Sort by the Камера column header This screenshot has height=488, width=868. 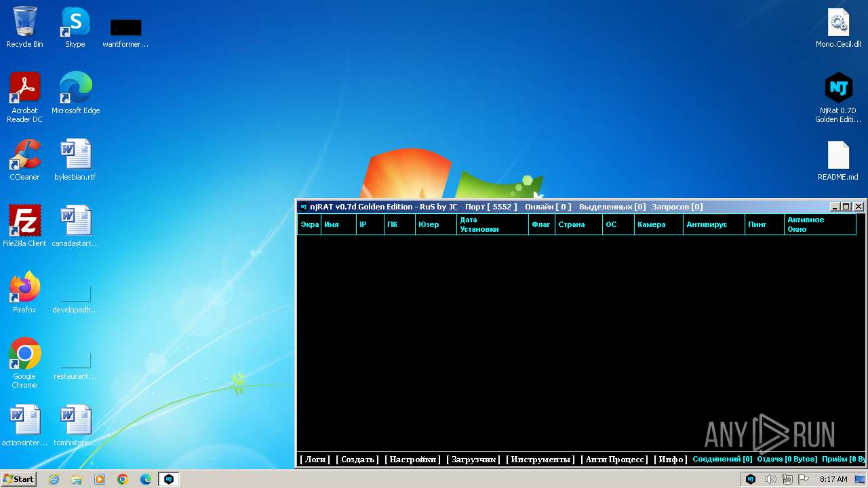(658, 224)
